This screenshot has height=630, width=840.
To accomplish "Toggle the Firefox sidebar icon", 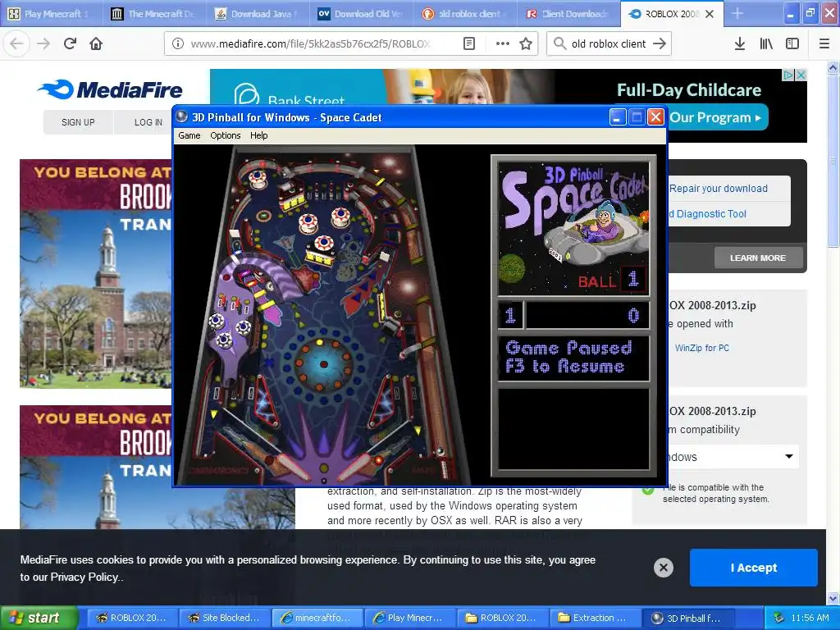I will tap(792, 44).
